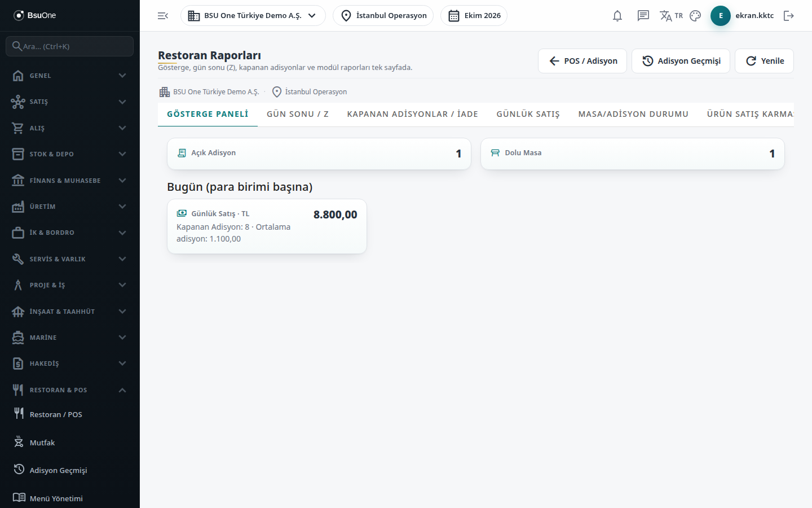Open notifications bell icon
Viewport: 812px width, 508px height.
[617, 16]
